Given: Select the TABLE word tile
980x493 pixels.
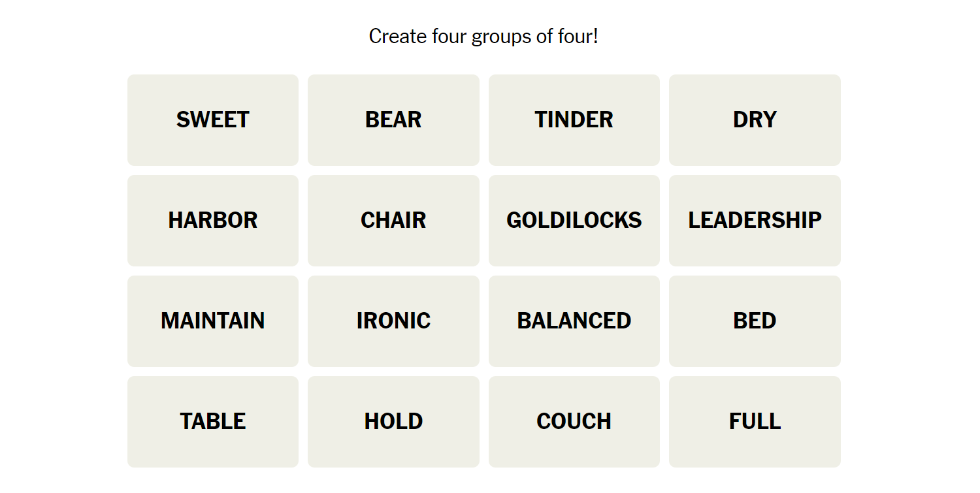Looking at the screenshot, I should tap(213, 422).
